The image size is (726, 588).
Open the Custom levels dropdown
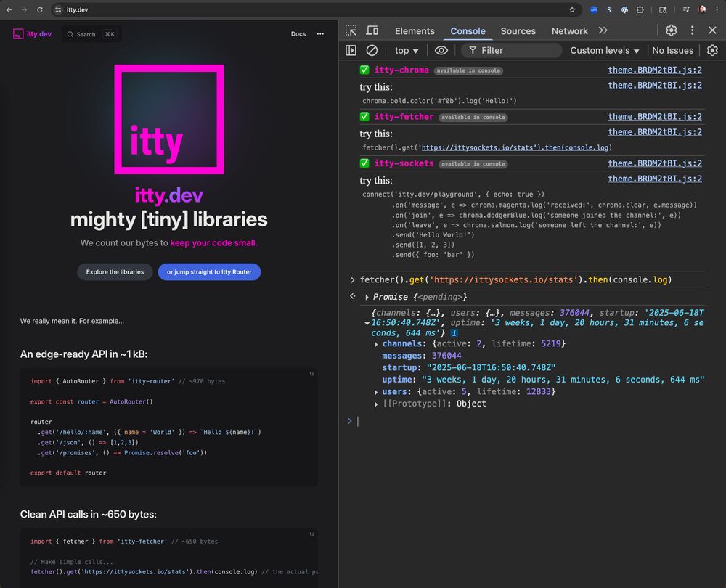click(604, 51)
